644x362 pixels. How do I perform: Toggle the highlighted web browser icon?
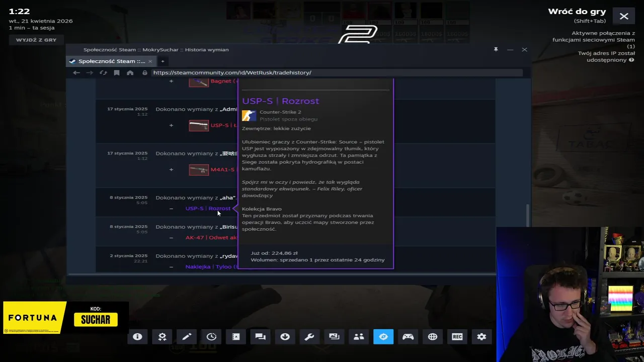[383, 337]
